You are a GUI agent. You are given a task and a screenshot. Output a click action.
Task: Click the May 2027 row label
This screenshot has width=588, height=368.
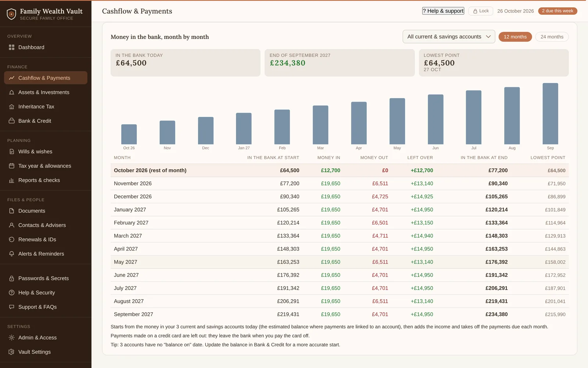[x=125, y=262]
